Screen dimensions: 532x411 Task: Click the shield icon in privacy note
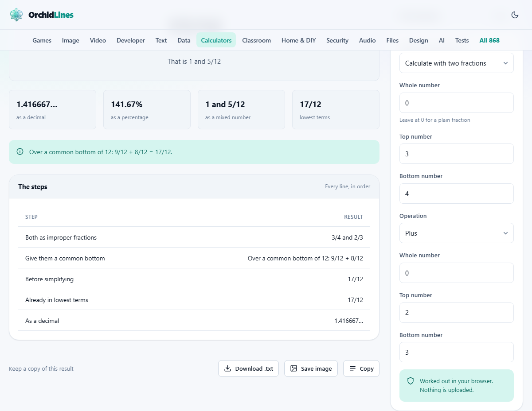(411, 381)
